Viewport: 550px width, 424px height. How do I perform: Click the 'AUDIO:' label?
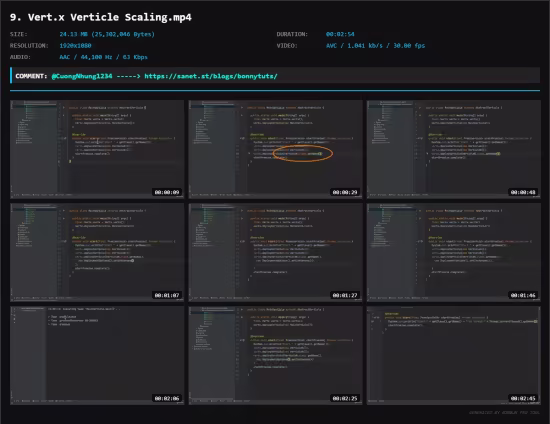[20, 57]
